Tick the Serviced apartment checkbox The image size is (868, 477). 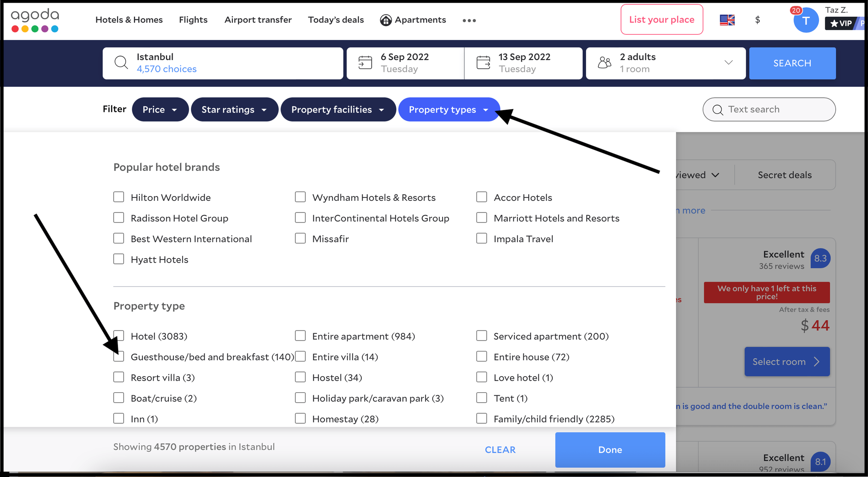coord(481,336)
